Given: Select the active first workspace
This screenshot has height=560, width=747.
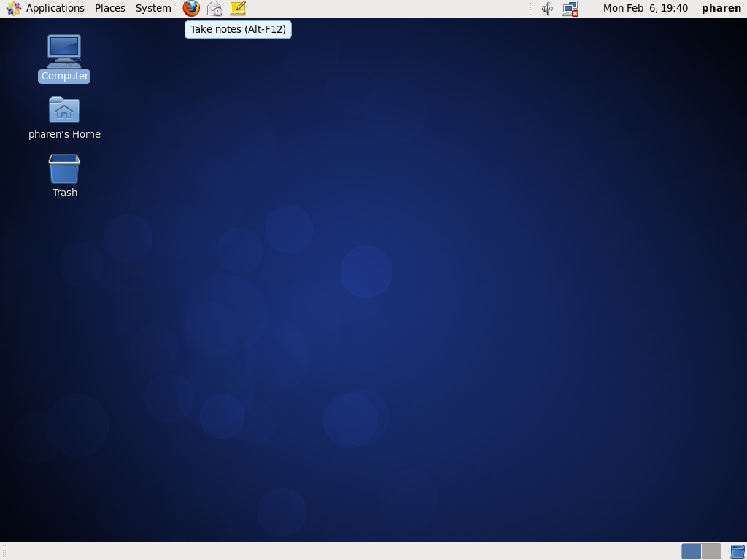Looking at the screenshot, I should [x=692, y=551].
